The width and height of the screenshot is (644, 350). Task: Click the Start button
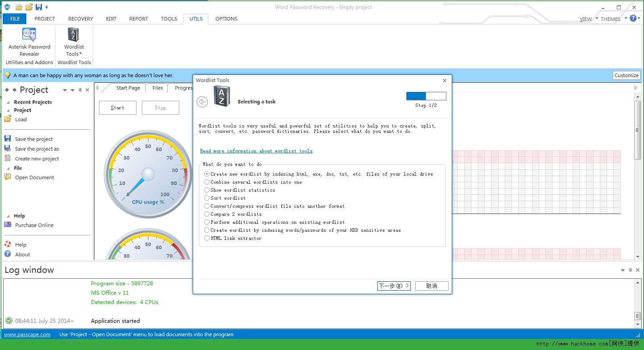(x=118, y=107)
